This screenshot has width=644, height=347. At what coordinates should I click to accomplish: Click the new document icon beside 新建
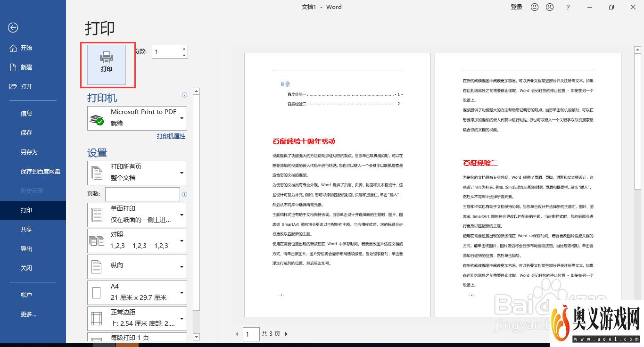pos(13,67)
